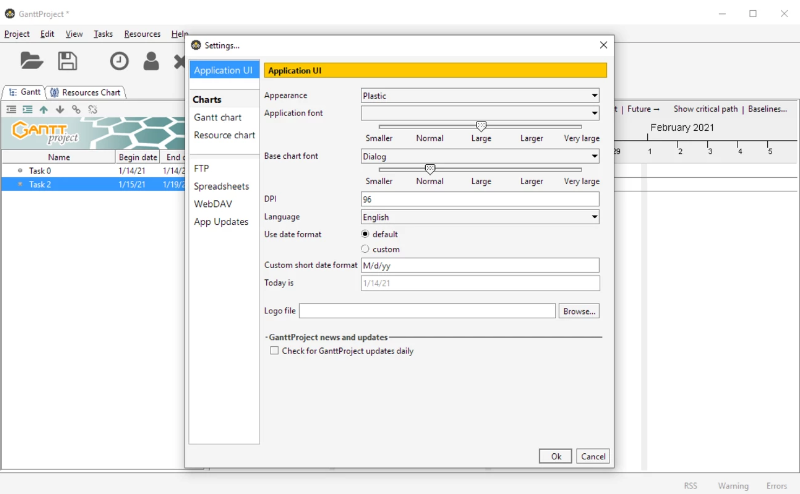800x494 pixels.
Task: Open the Tasks menu
Action: [103, 34]
